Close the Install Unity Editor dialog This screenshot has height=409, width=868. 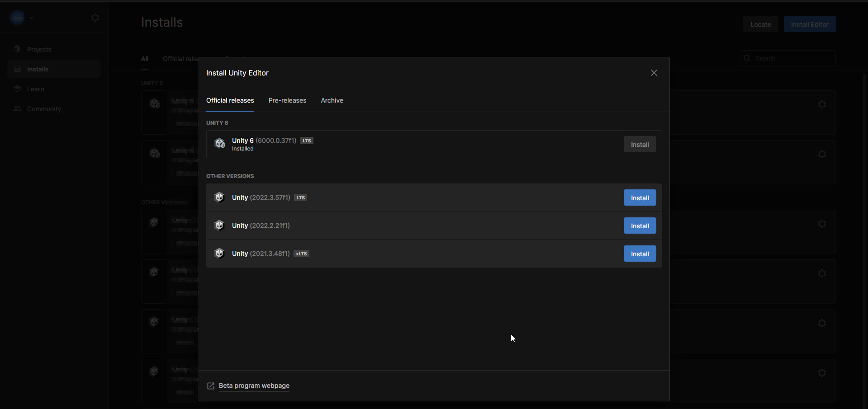[654, 73]
